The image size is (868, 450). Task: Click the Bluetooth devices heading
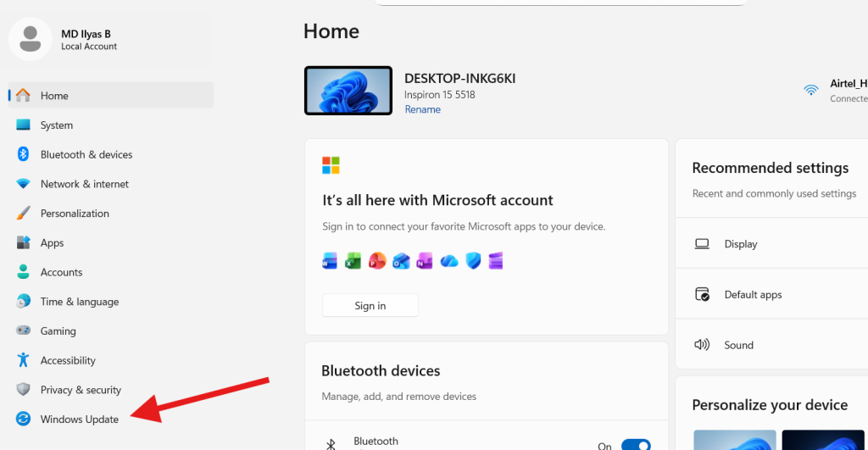[x=381, y=370]
